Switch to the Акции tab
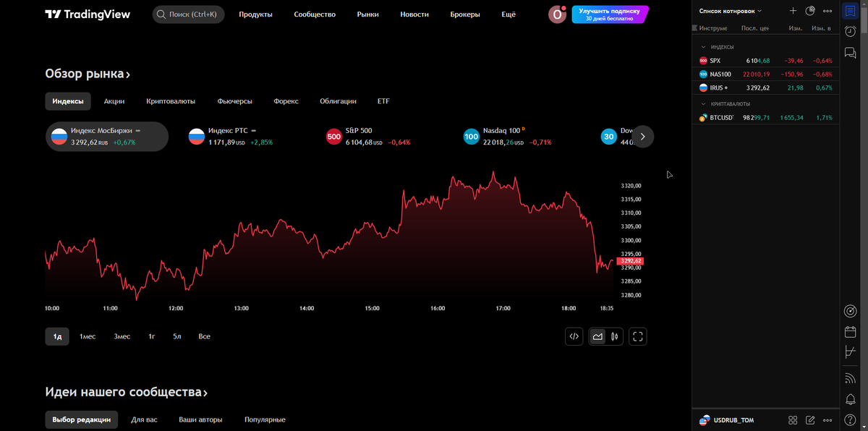 (114, 101)
